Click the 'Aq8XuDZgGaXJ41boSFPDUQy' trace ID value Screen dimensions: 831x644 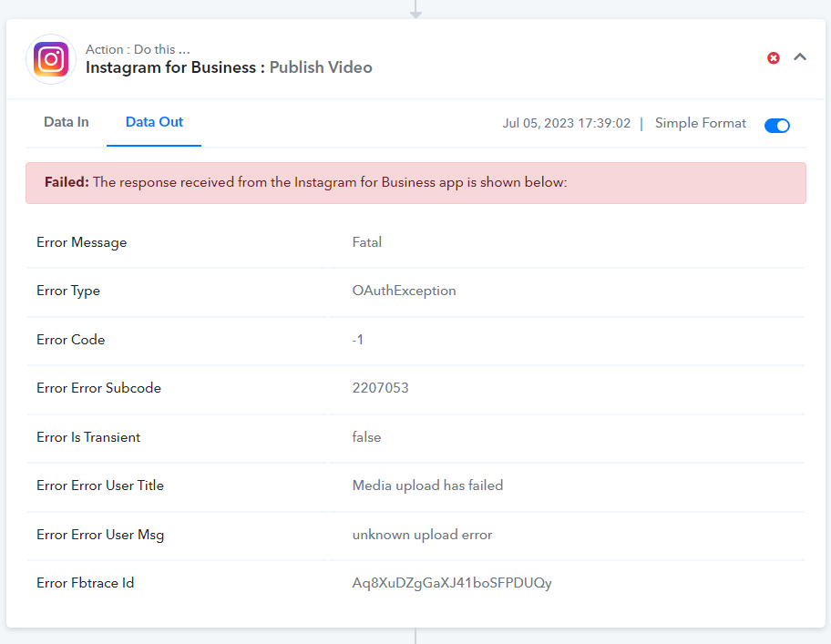[x=452, y=583]
